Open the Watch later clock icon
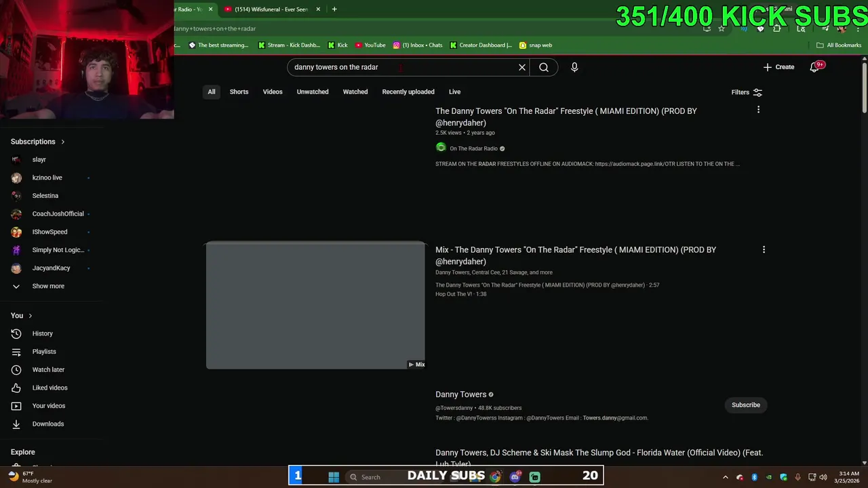 pyautogui.click(x=16, y=370)
